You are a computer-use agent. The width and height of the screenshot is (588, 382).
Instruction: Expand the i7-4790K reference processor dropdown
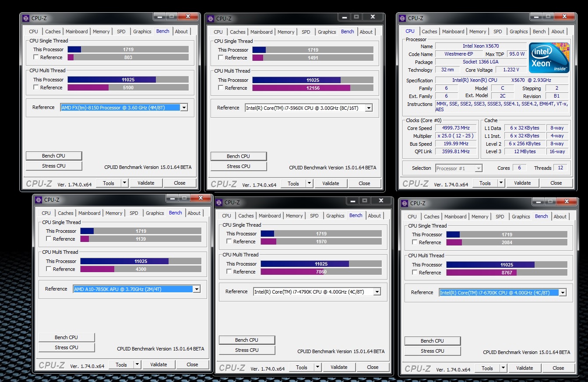tap(377, 291)
